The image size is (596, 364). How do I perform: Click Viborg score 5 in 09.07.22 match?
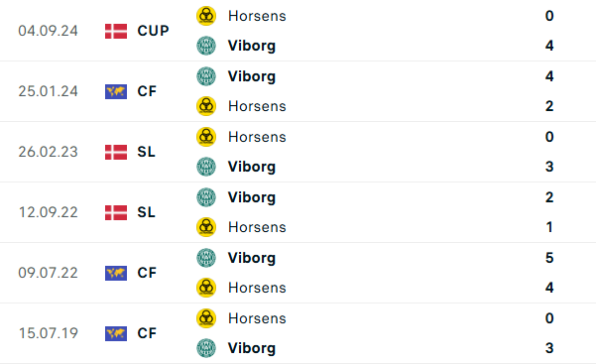(549, 258)
